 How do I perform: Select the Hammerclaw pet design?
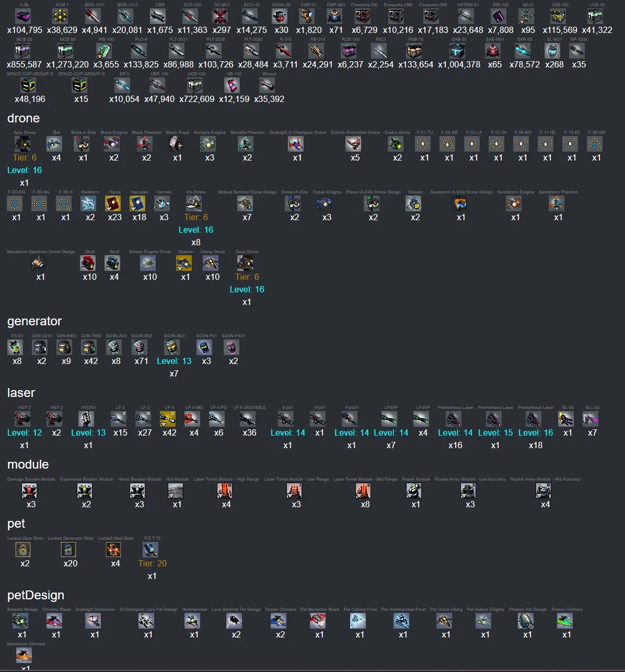193,621
